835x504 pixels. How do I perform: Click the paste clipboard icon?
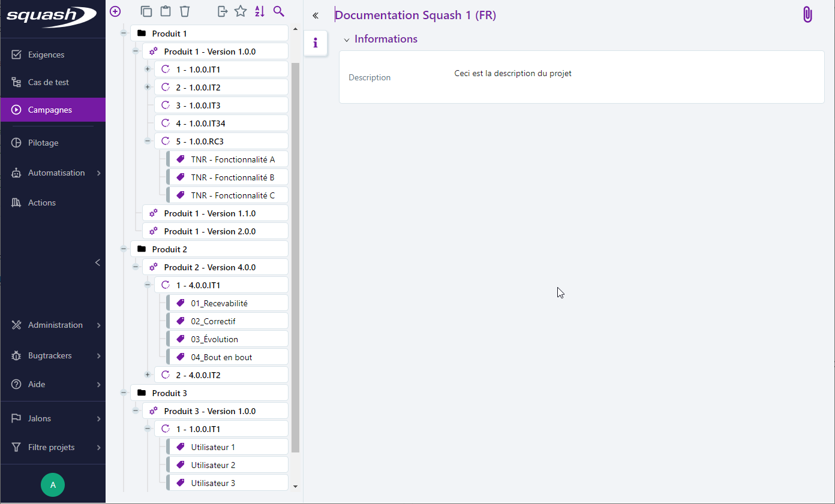click(x=166, y=11)
